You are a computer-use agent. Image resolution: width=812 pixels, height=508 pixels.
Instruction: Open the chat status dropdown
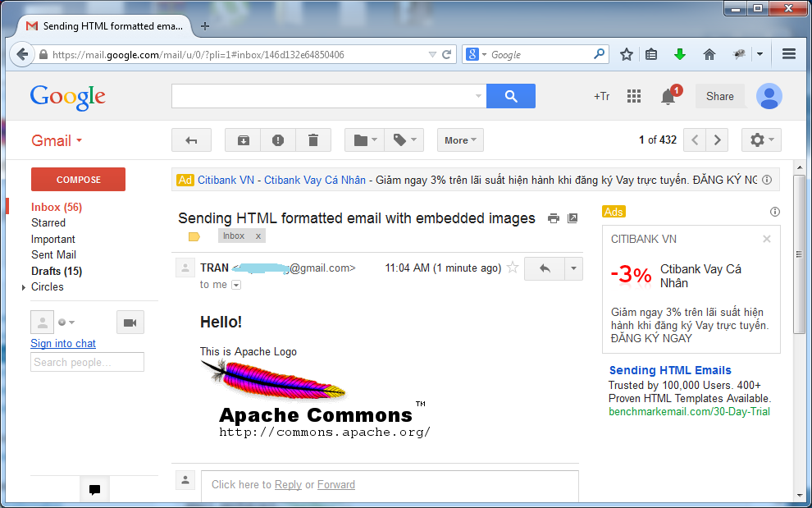66,323
